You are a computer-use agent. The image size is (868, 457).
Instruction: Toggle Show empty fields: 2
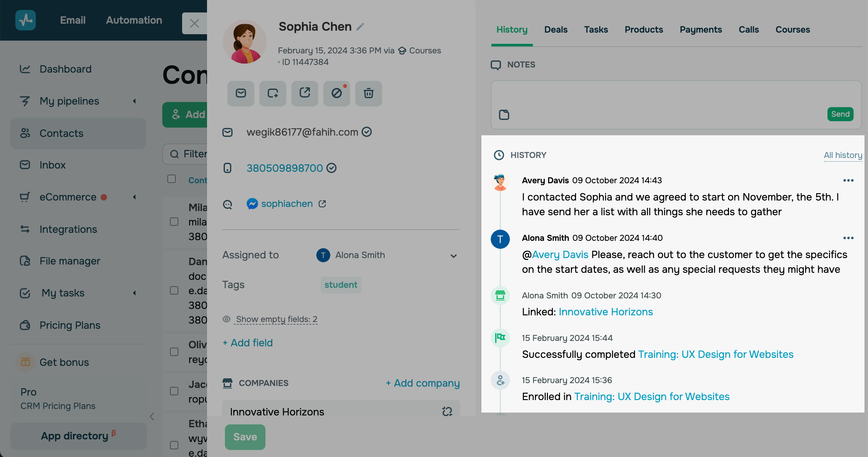coord(276,319)
